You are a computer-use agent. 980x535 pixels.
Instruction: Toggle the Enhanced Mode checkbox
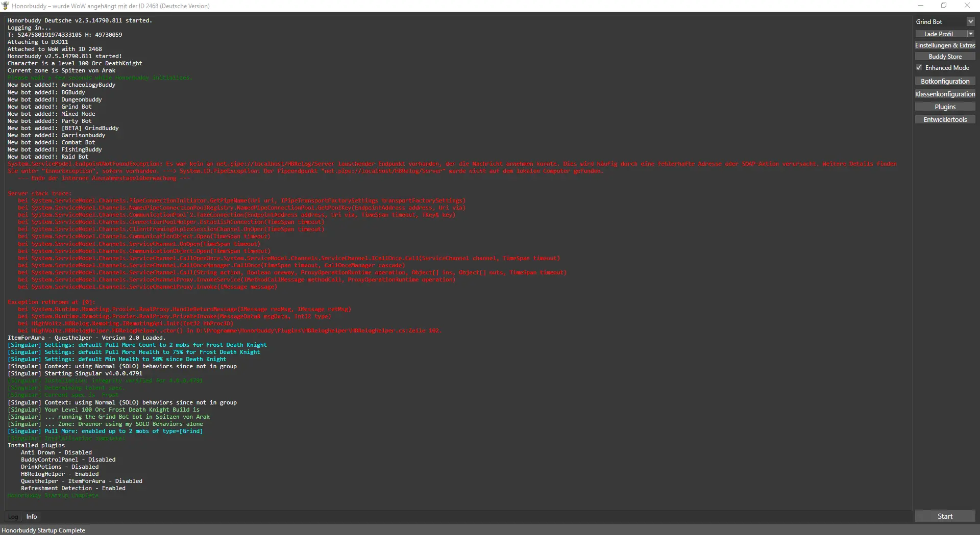[919, 67]
